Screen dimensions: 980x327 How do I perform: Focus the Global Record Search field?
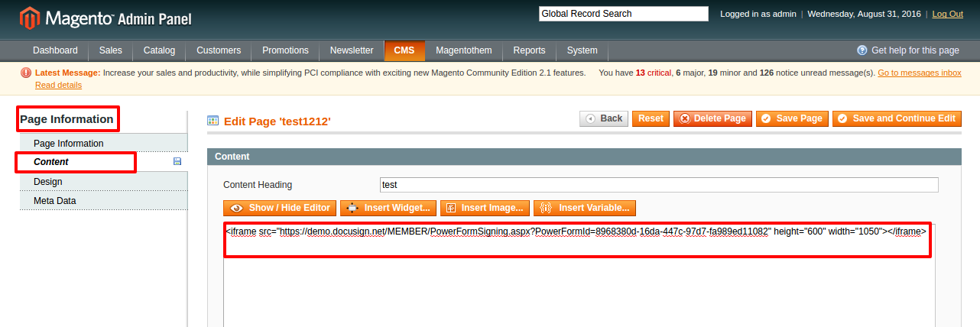tap(624, 14)
